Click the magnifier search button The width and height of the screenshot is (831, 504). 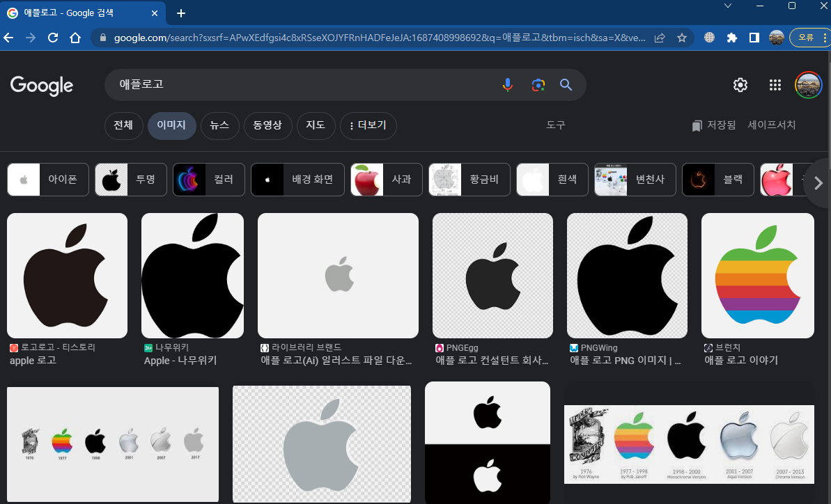click(x=566, y=85)
